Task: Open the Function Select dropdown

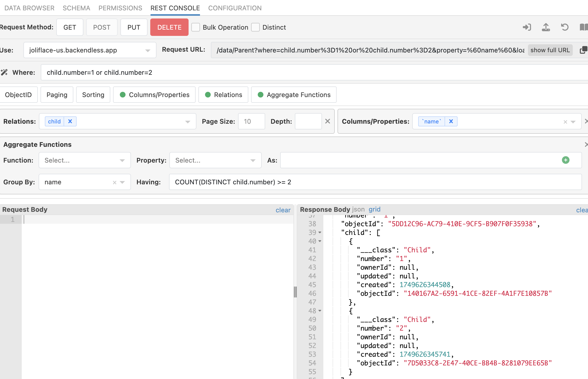Action: coord(85,160)
